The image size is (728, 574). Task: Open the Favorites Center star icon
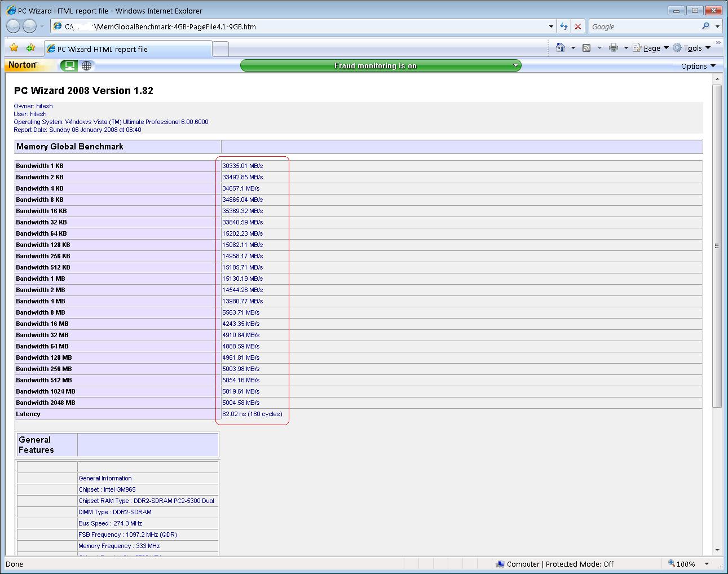pyautogui.click(x=14, y=48)
